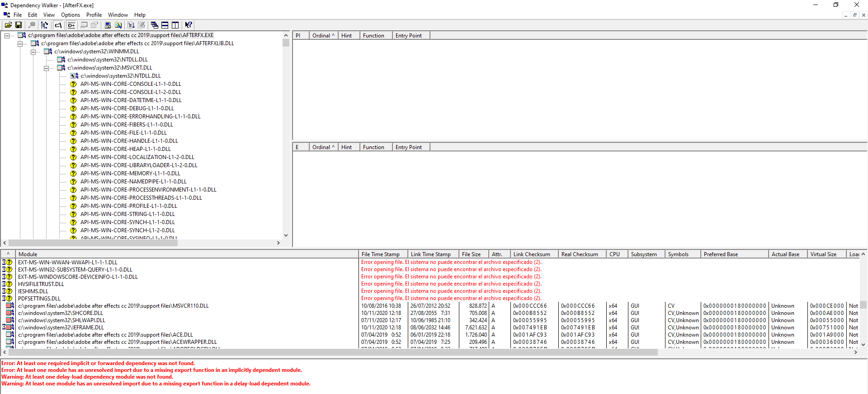This screenshot has width=868, height=394.
Task: Click the missing-module icon beside API-MS-WIN-CORE-DEBUG-L1-1-0.DLL
Action: [73, 108]
